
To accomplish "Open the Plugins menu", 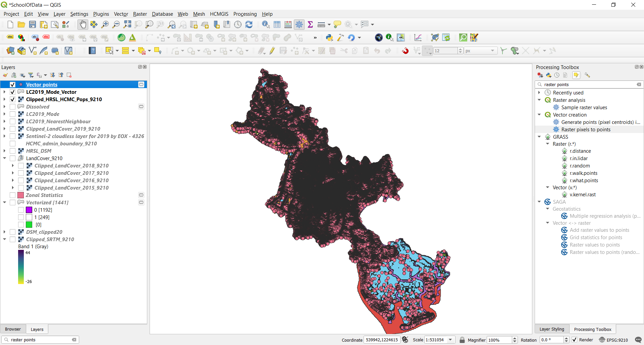I will pyautogui.click(x=101, y=14).
